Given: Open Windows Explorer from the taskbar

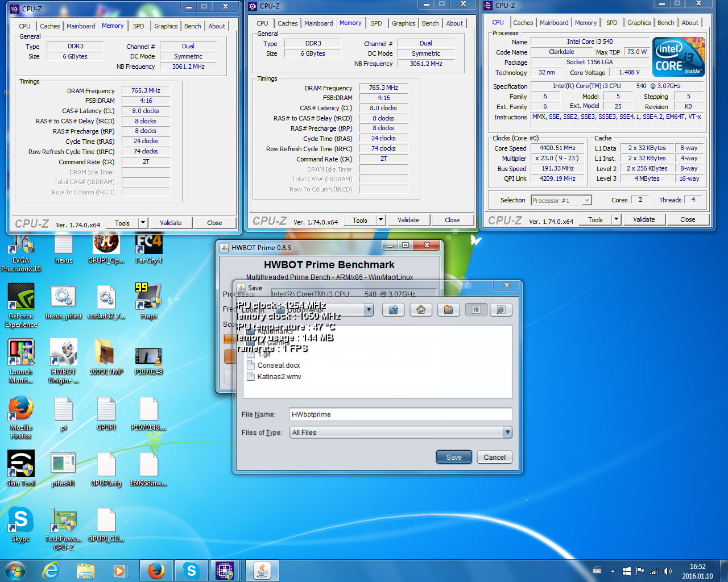Looking at the screenshot, I should (86, 570).
